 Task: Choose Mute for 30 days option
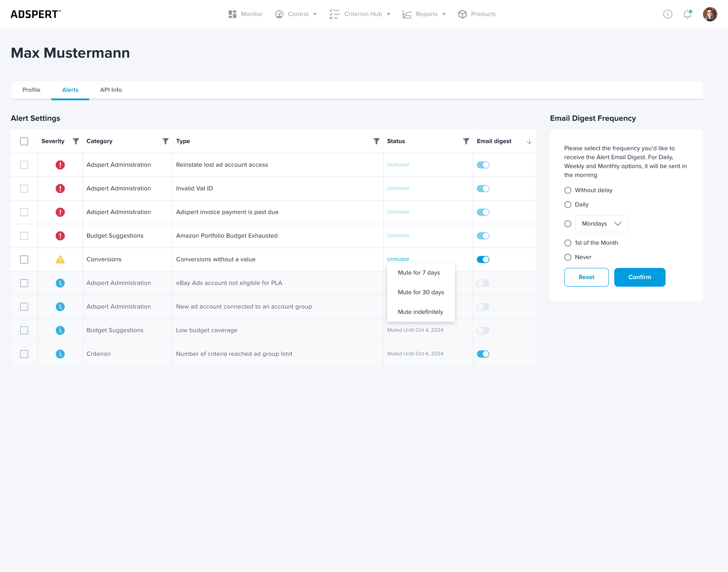pyautogui.click(x=421, y=292)
